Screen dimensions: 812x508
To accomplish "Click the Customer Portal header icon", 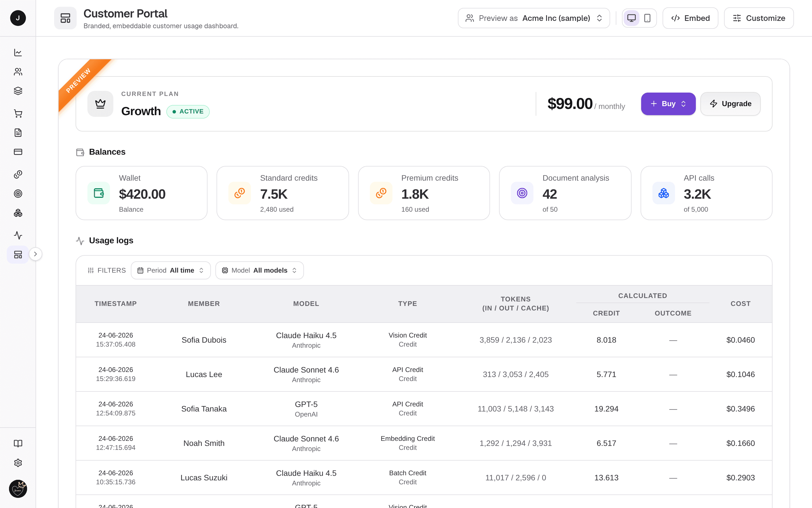I will point(65,18).
